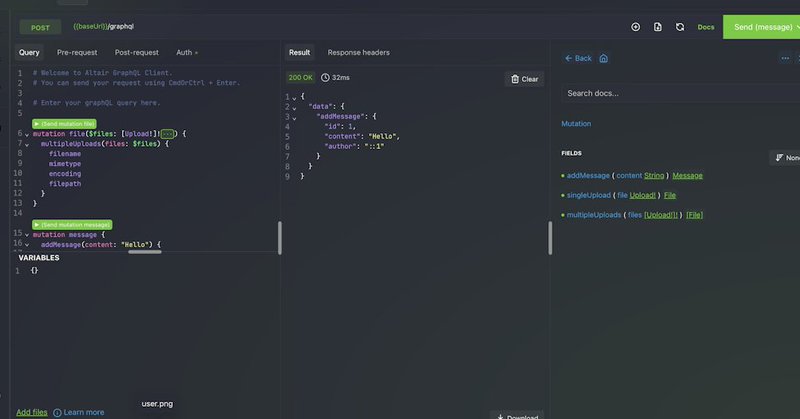Click the 200 OK status badge
Image resolution: width=800 pixels, height=419 pixels.
coord(301,78)
